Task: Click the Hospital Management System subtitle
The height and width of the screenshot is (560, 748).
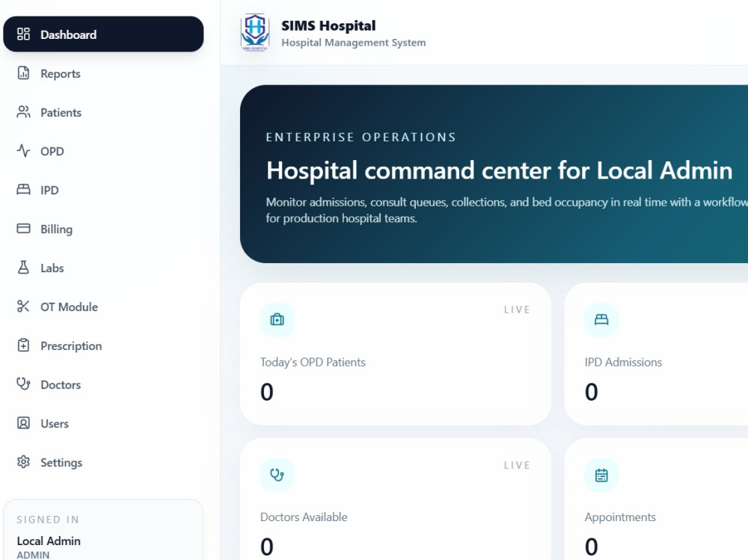Action: (354, 43)
